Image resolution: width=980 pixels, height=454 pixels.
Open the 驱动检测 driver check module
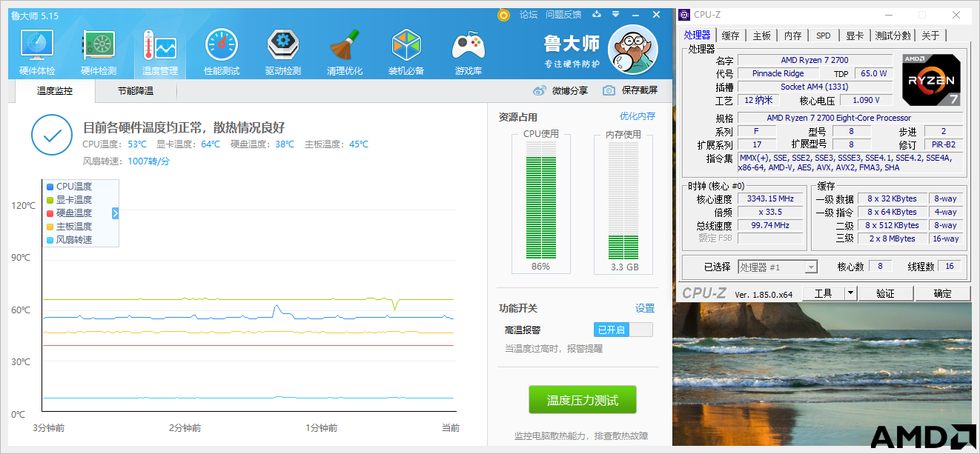pos(283,53)
